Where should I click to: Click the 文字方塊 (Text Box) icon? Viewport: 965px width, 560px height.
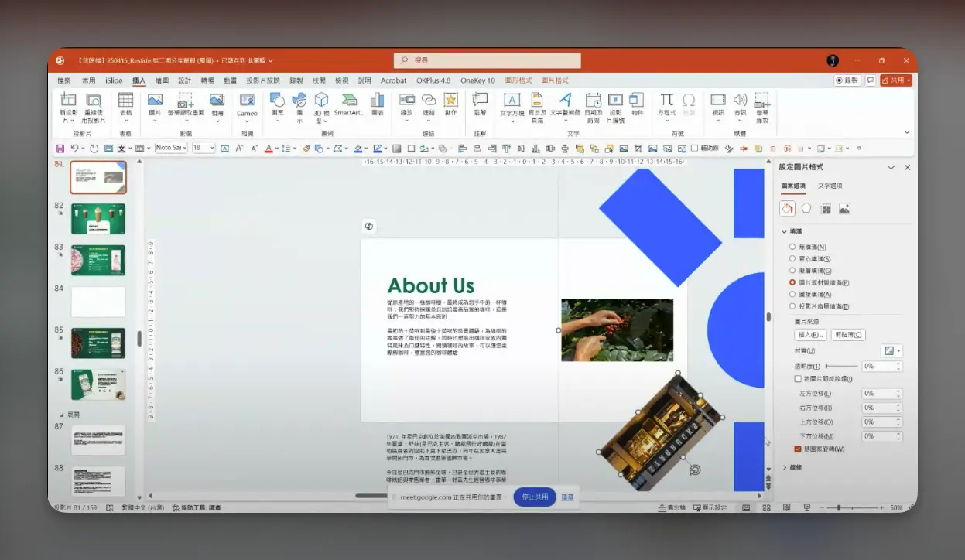pos(512,100)
